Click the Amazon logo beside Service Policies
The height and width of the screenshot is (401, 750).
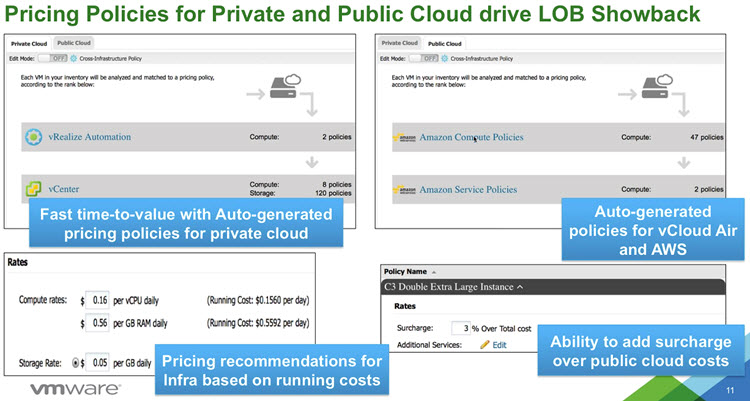404,189
